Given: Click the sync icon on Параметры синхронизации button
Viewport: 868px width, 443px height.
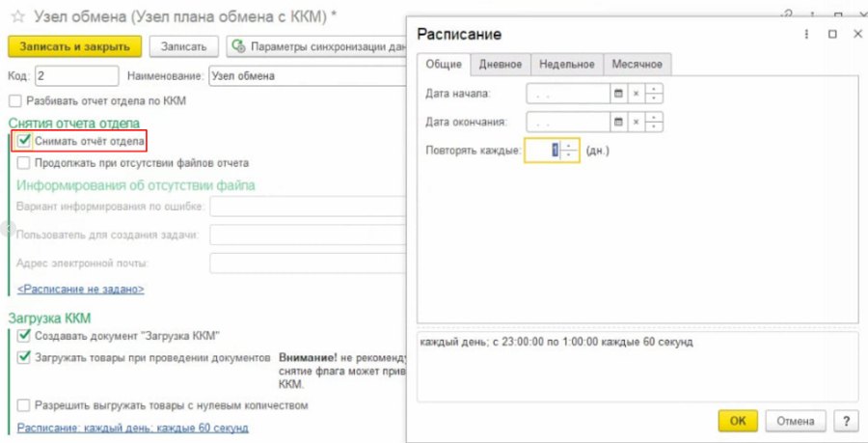Looking at the screenshot, I should click(239, 46).
